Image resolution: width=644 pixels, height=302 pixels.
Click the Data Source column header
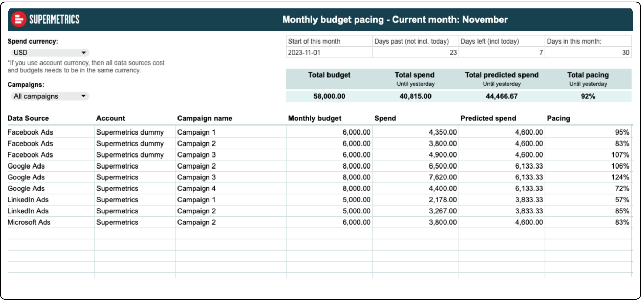click(28, 118)
